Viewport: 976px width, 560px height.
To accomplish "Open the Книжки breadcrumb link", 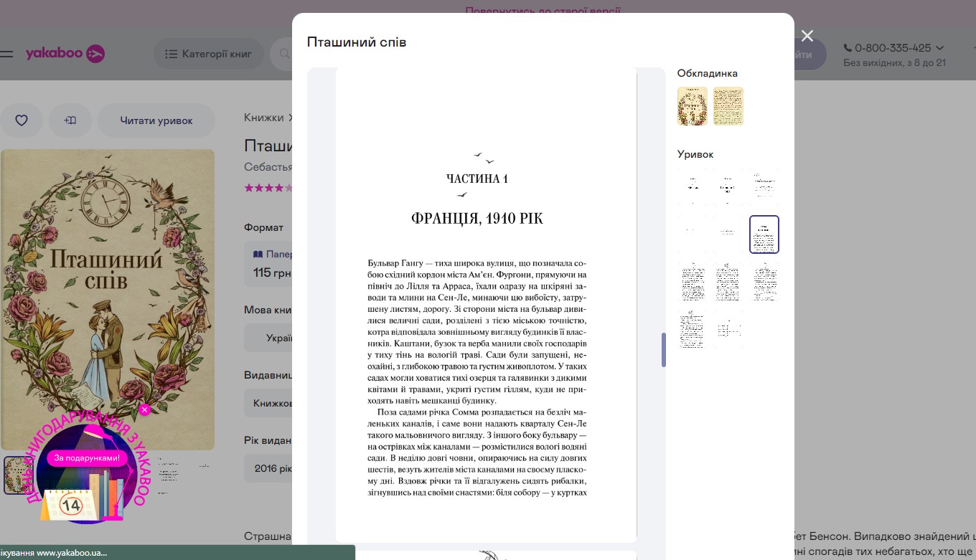I will point(264,118).
